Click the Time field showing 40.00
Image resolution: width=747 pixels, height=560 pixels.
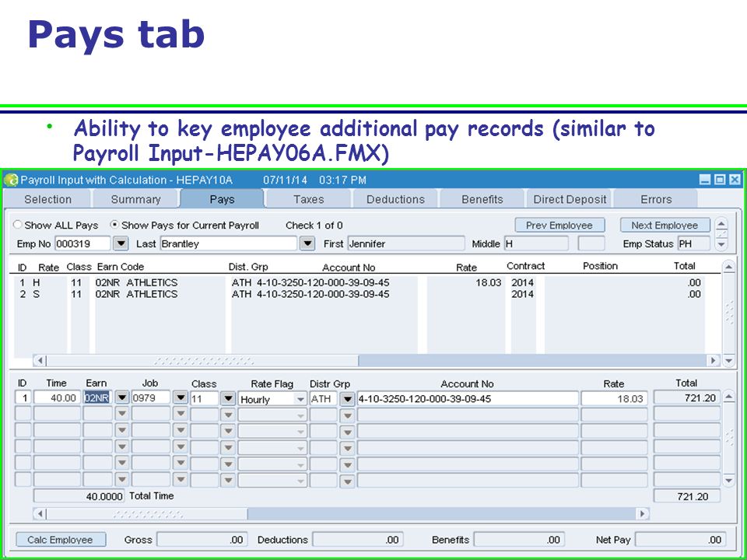coord(57,398)
